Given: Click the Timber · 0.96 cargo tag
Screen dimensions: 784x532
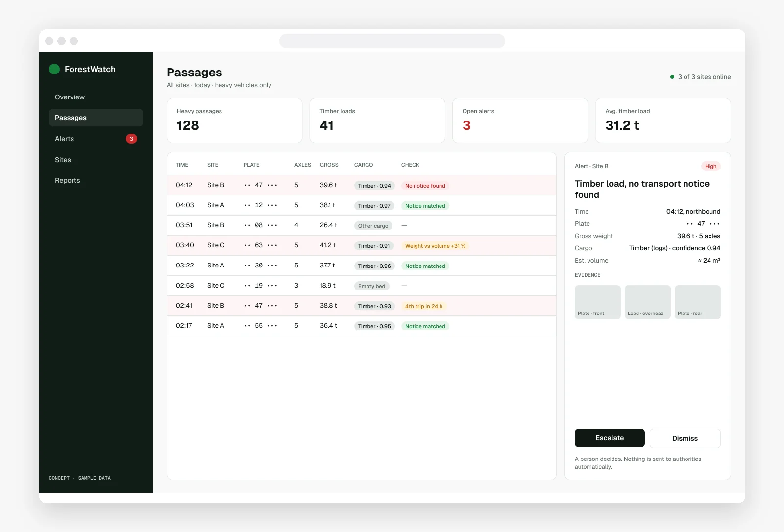Looking at the screenshot, I should [x=374, y=266].
